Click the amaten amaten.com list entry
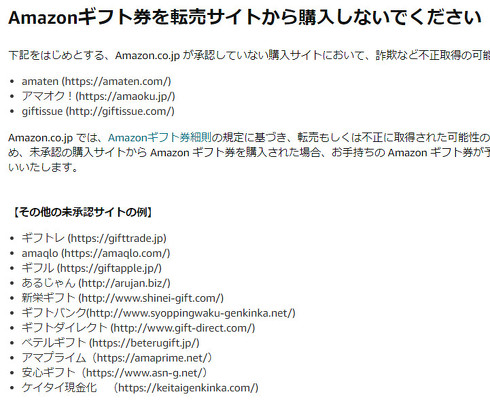The height and width of the screenshot is (405, 490). (96, 81)
